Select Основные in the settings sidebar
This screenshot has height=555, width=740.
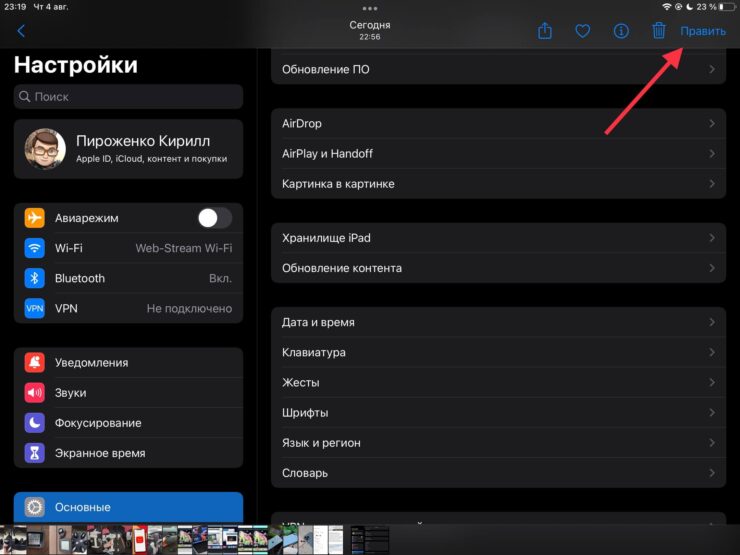[x=128, y=507]
